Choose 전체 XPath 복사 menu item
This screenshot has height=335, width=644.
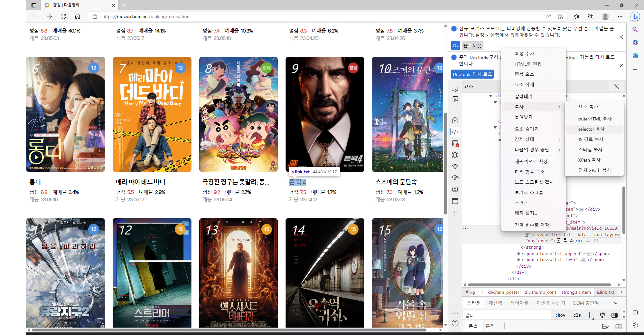594,170
